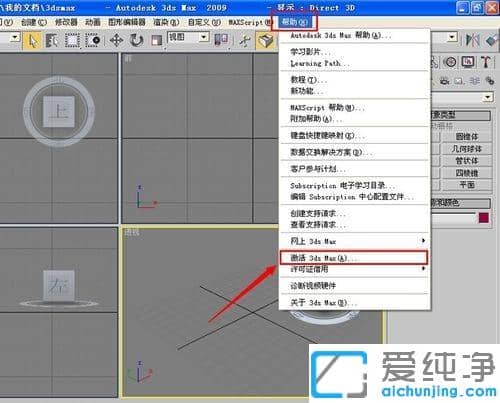The image size is (500, 403).
Task: Open the red object color swatch
Action: click(x=484, y=218)
